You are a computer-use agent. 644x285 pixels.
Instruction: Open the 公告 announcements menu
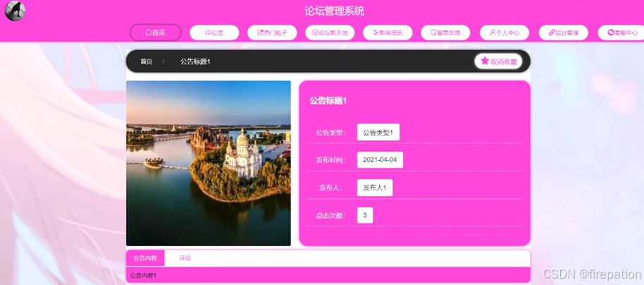(214, 32)
